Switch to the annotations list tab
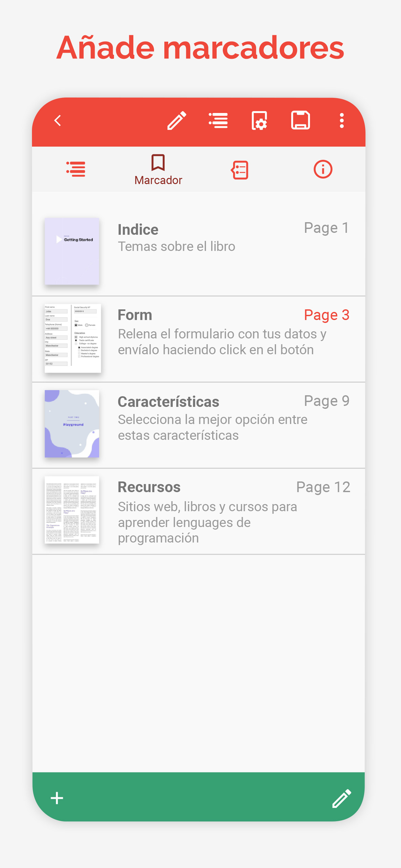Screen dimensions: 401x868 pyautogui.click(x=240, y=170)
